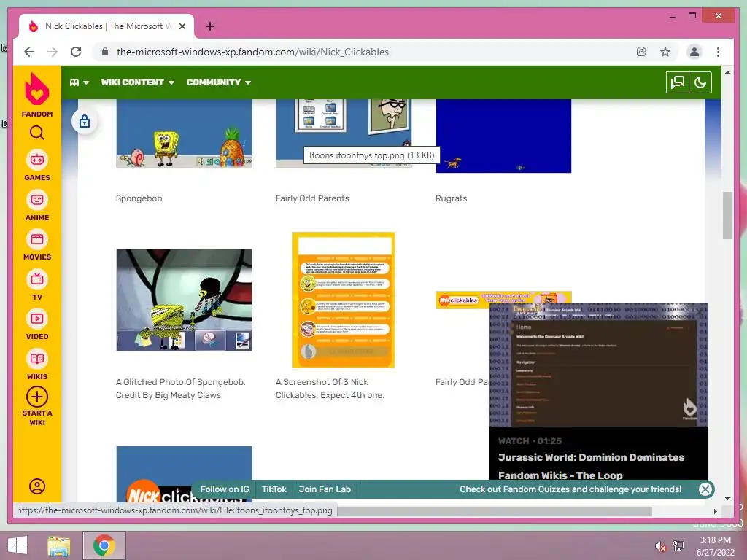The width and height of the screenshot is (747, 560).
Task: Open the Movies section icon
Action: (37, 239)
